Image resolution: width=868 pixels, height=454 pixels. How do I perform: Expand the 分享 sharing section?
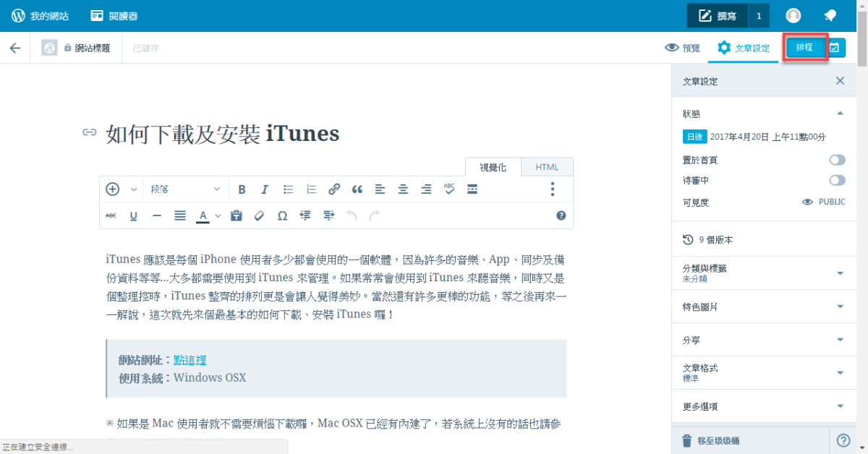click(764, 340)
